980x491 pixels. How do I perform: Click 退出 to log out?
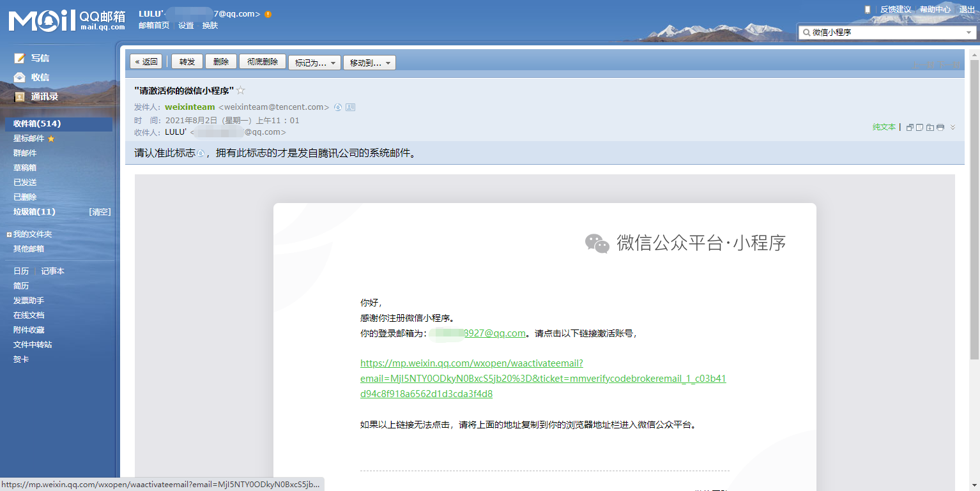[x=967, y=10]
